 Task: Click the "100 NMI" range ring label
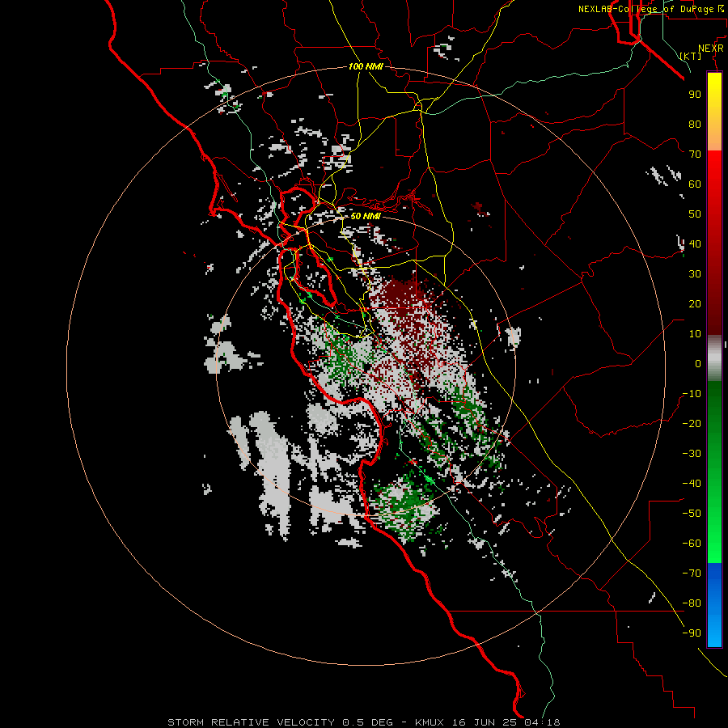coord(366,66)
